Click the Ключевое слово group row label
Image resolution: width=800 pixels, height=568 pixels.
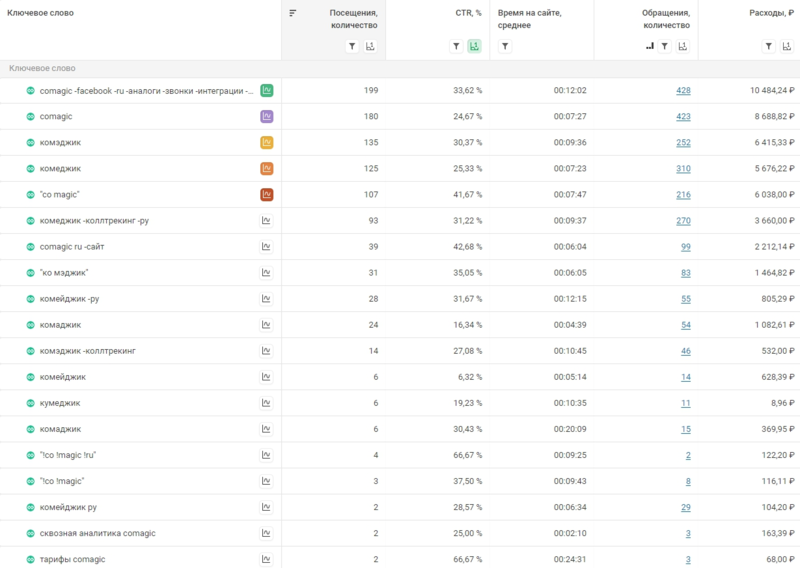pos(42,68)
